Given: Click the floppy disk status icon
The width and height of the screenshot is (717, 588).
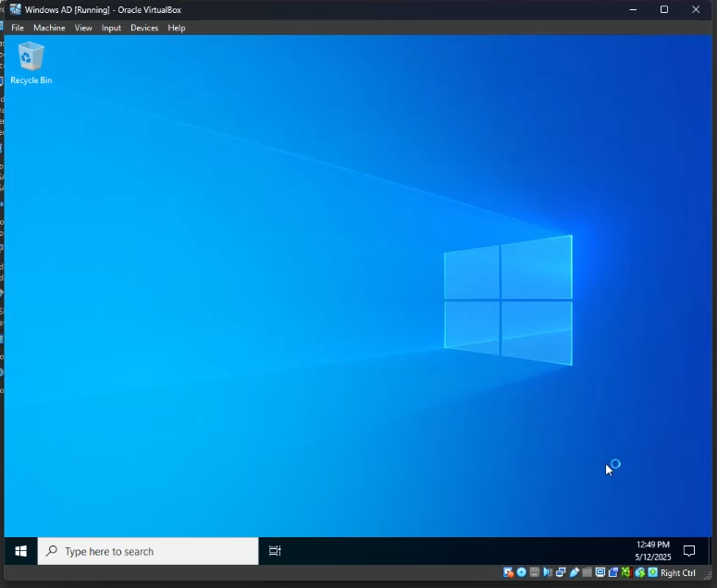Looking at the screenshot, I should click(x=535, y=573).
